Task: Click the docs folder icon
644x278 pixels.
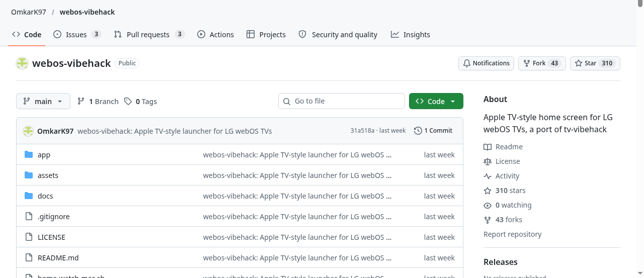Action: (x=29, y=196)
